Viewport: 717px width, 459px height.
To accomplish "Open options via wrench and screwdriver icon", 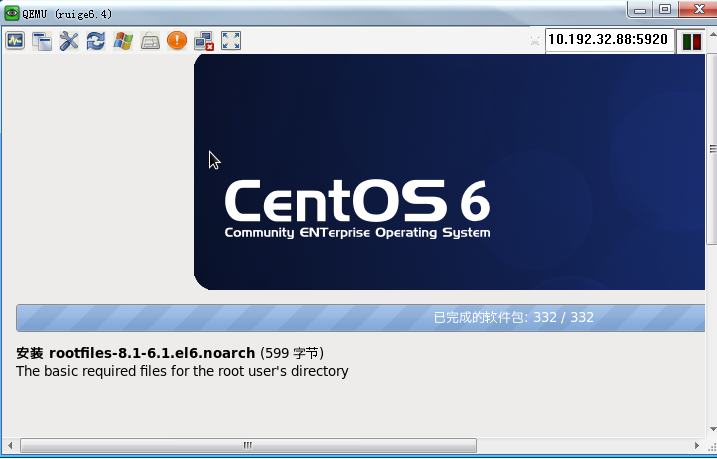I will (69, 41).
